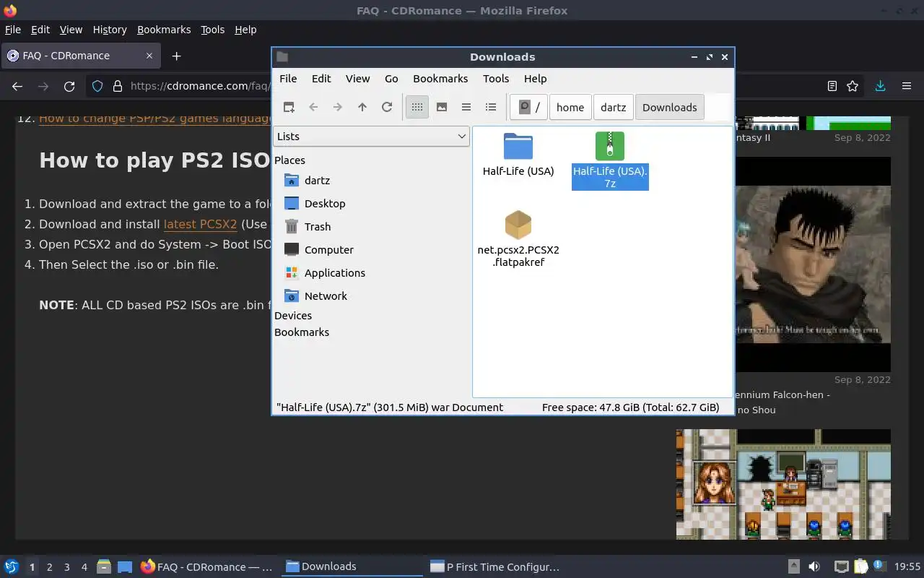Open a new Firefox tab
This screenshot has width=924, height=578.
coord(176,56)
